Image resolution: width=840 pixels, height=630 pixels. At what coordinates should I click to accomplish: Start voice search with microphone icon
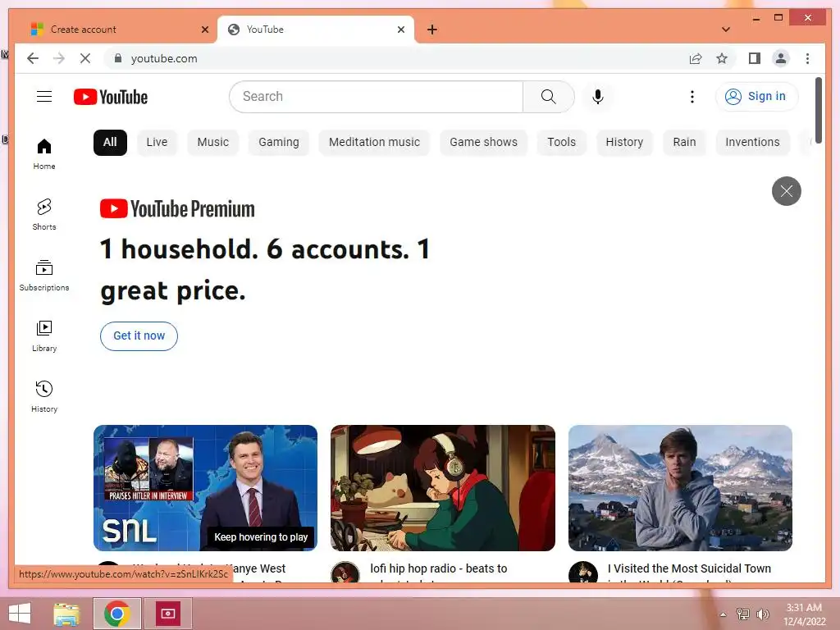click(598, 97)
